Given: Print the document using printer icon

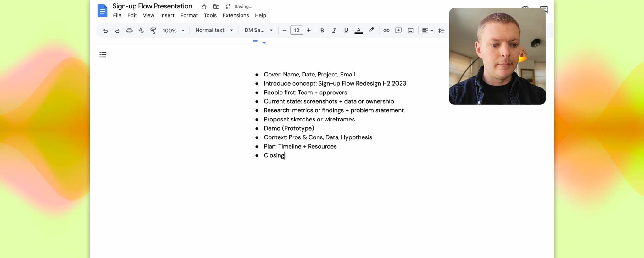Looking at the screenshot, I should click(x=129, y=31).
